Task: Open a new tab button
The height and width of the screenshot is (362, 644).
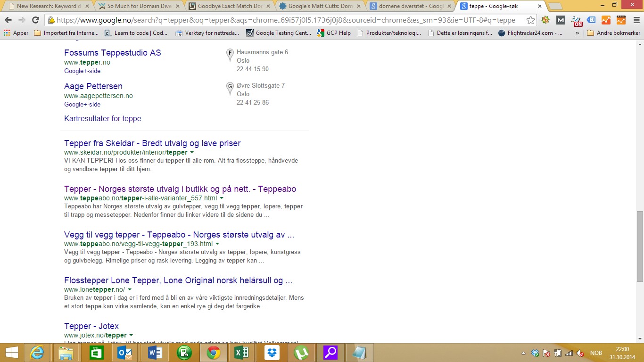Action: coord(555,6)
